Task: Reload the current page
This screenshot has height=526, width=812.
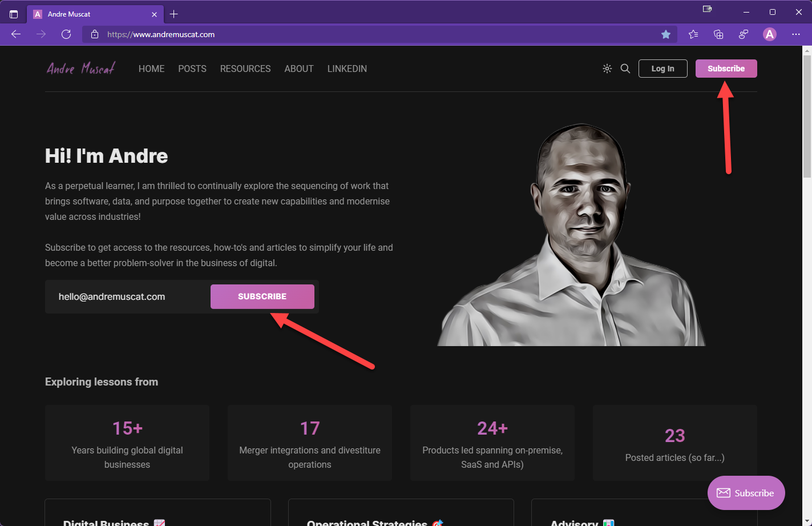Action: (66, 34)
